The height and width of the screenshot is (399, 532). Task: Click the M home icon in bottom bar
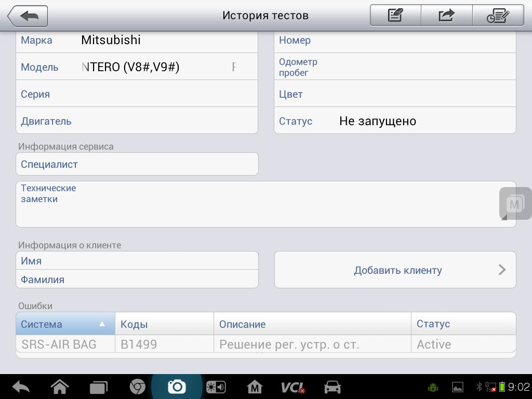tap(255, 387)
